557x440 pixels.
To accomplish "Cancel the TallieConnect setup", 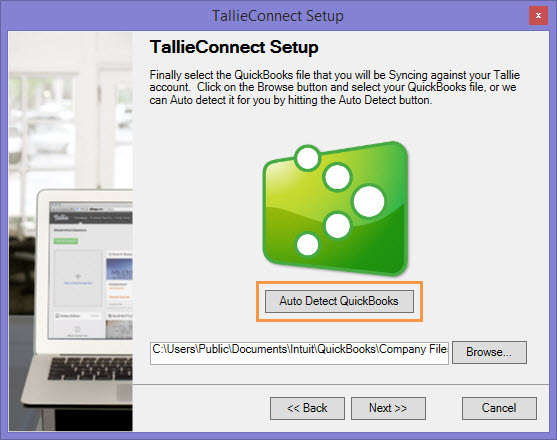I will [499, 408].
